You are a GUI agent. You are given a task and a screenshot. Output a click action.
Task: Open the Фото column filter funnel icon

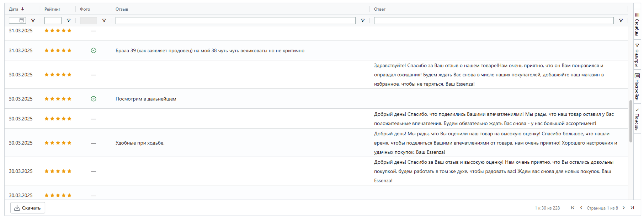tap(104, 21)
